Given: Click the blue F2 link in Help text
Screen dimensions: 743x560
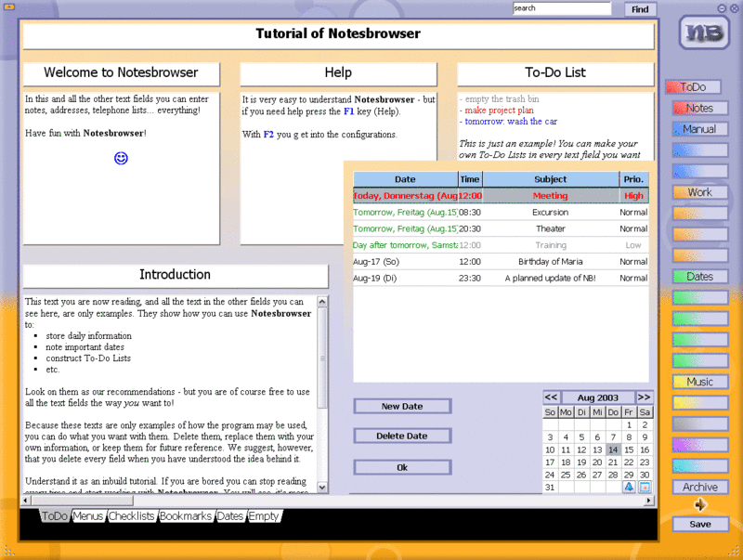Looking at the screenshot, I should pos(268,135).
